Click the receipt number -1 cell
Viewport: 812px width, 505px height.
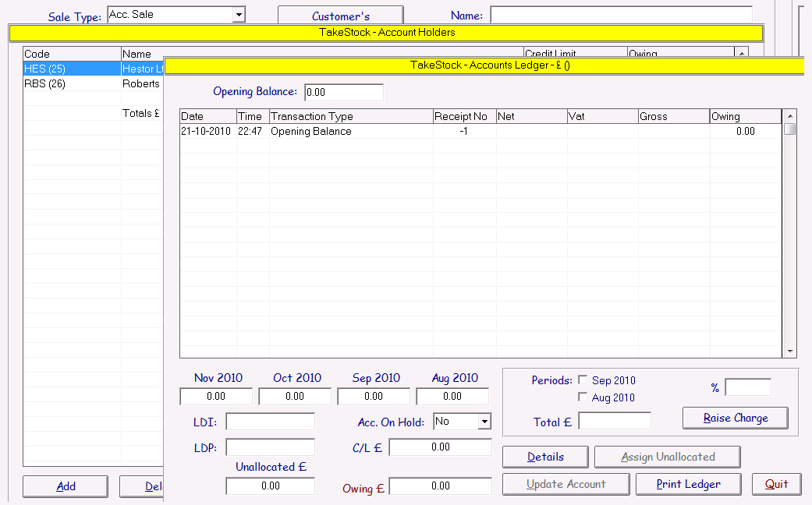point(463,132)
